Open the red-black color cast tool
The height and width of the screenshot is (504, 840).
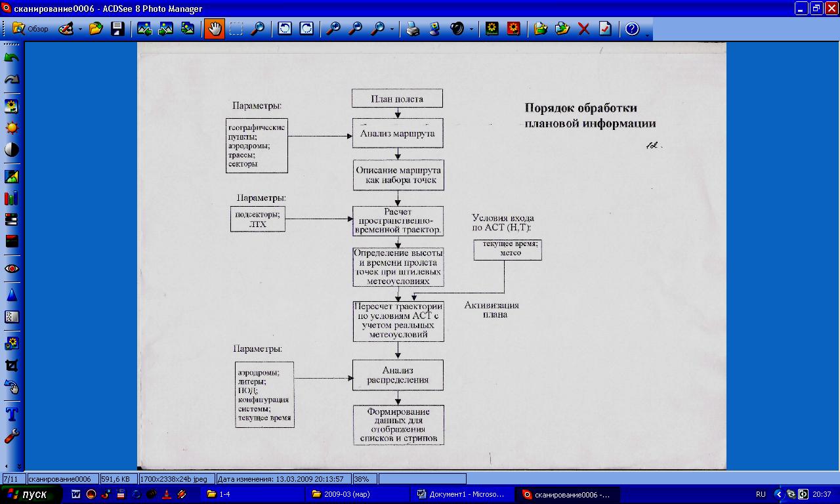point(12,241)
